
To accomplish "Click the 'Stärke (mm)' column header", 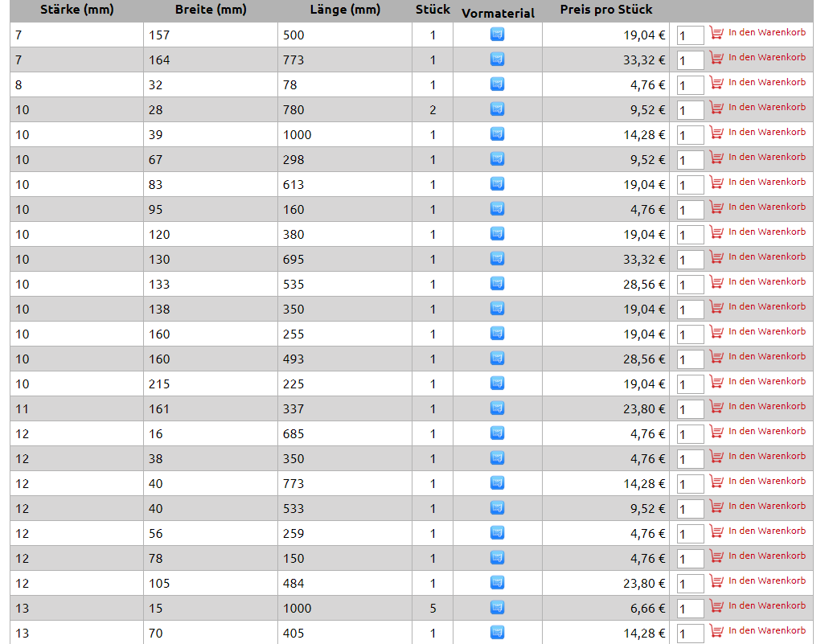I will tap(77, 10).
